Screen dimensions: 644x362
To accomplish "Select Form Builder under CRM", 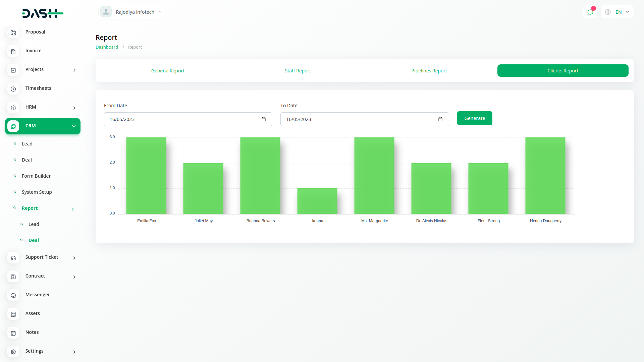I will [x=36, y=176].
